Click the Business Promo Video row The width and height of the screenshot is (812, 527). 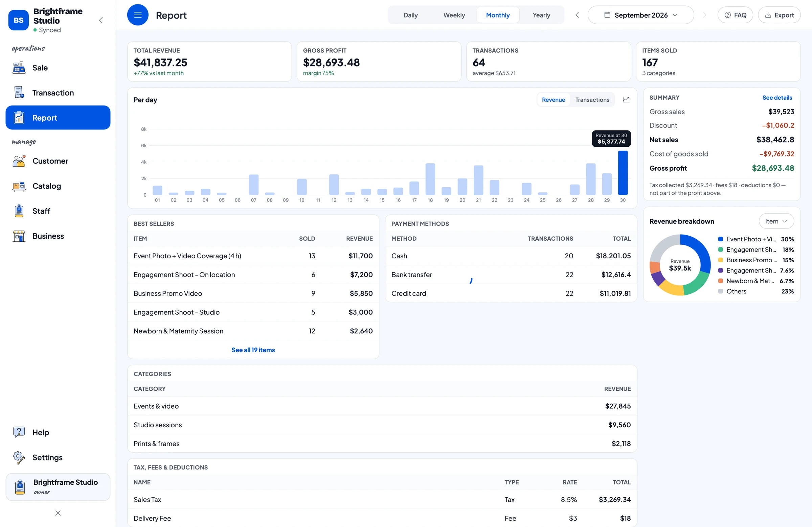point(253,293)
